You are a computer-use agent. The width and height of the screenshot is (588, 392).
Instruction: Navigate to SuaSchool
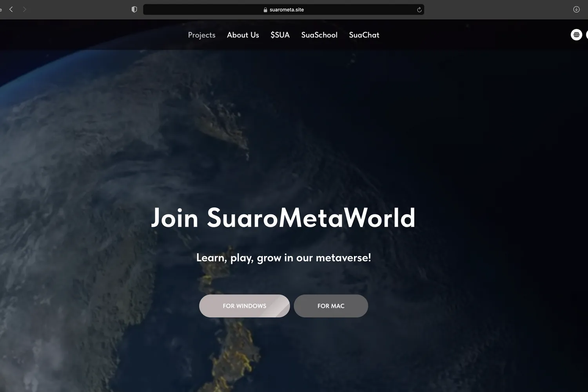click(319, 35)
